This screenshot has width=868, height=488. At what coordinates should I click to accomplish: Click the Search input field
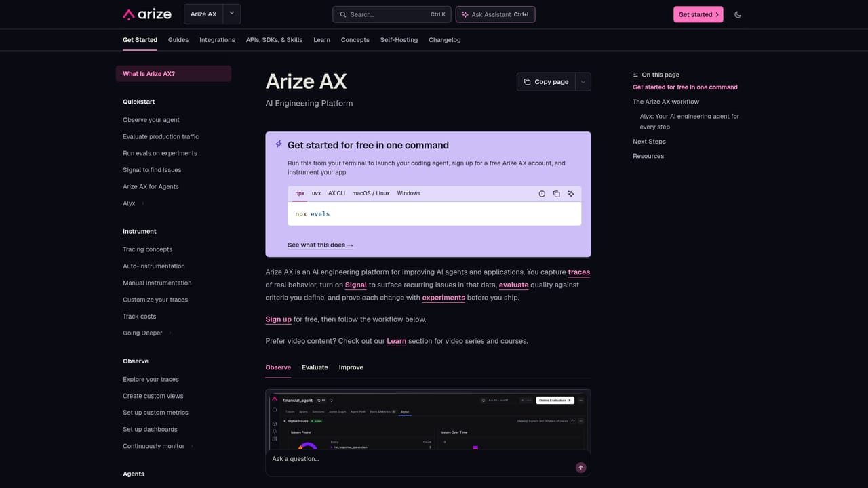[x=392, y=14]
